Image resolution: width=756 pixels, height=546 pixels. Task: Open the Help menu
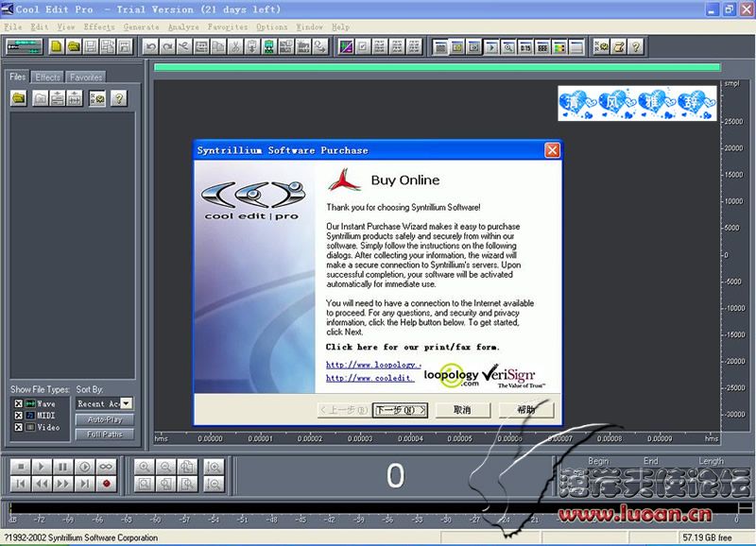(340, 27)
